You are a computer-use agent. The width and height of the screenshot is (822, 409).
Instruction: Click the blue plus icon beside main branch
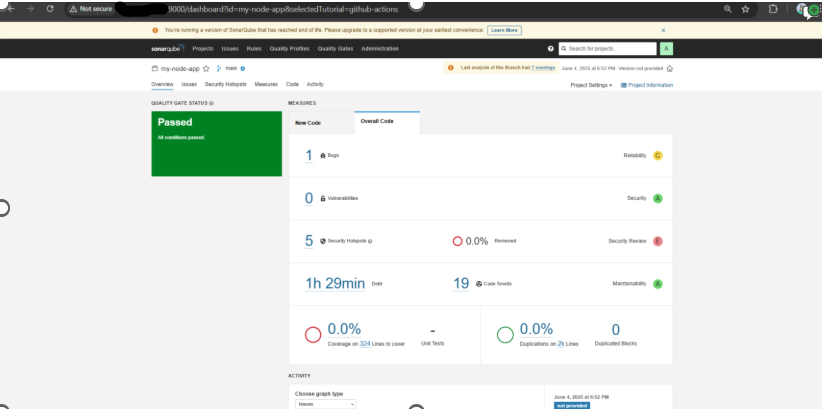click(243, 69)
